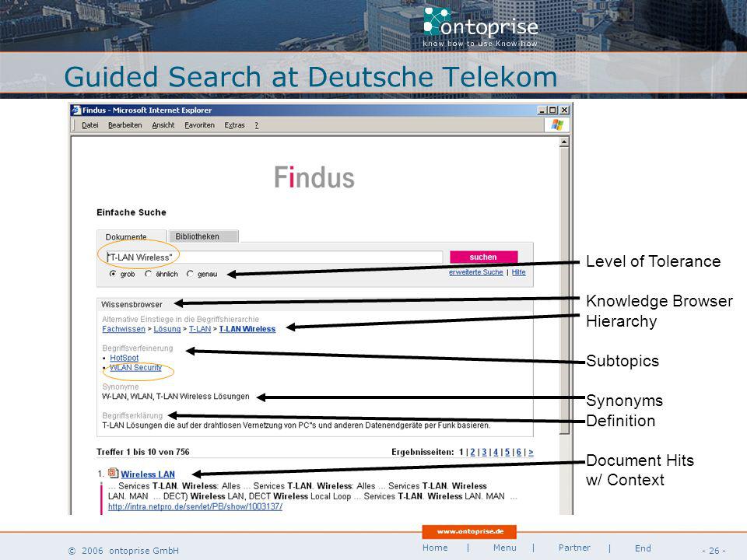Minimize the Findus browser window

pos(542,110)
